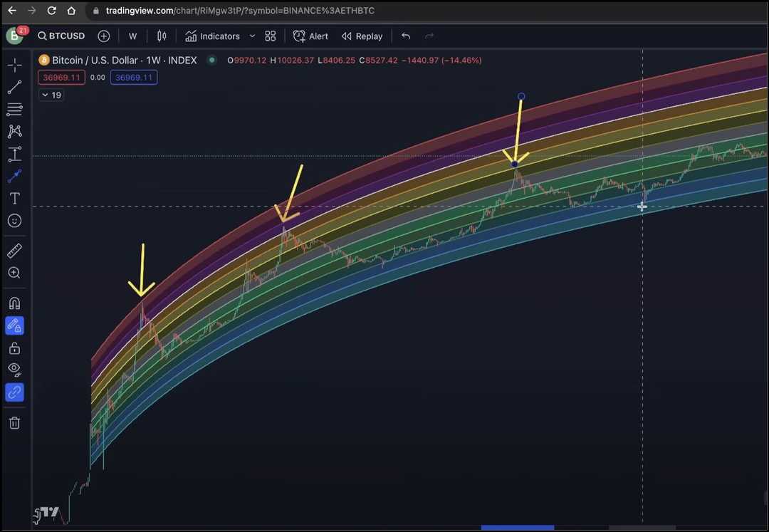Select the Crosshair cursor tool
Screen dimensions: 769x532
(14, 64)
